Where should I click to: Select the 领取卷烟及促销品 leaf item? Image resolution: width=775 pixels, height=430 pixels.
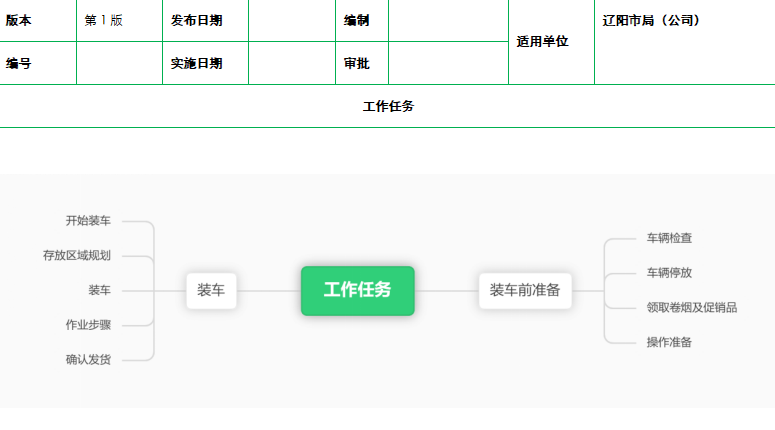[692, 308]
